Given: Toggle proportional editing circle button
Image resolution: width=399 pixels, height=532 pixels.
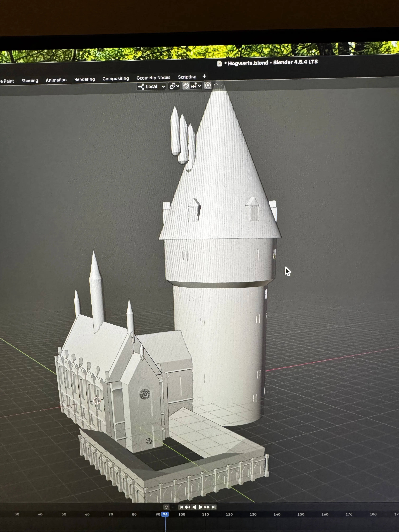Looking at the screenshot, I should coord(208,86).
